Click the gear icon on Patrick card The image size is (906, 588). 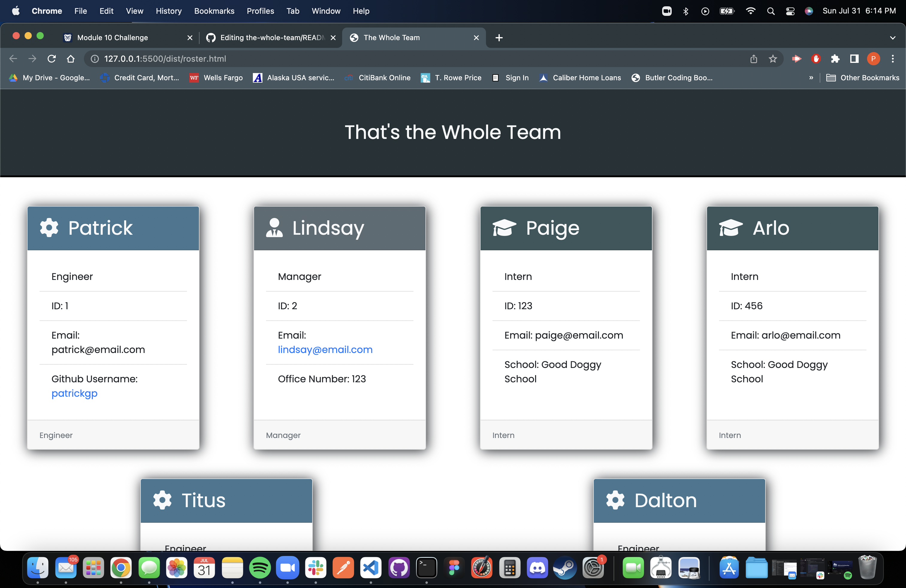49,228
